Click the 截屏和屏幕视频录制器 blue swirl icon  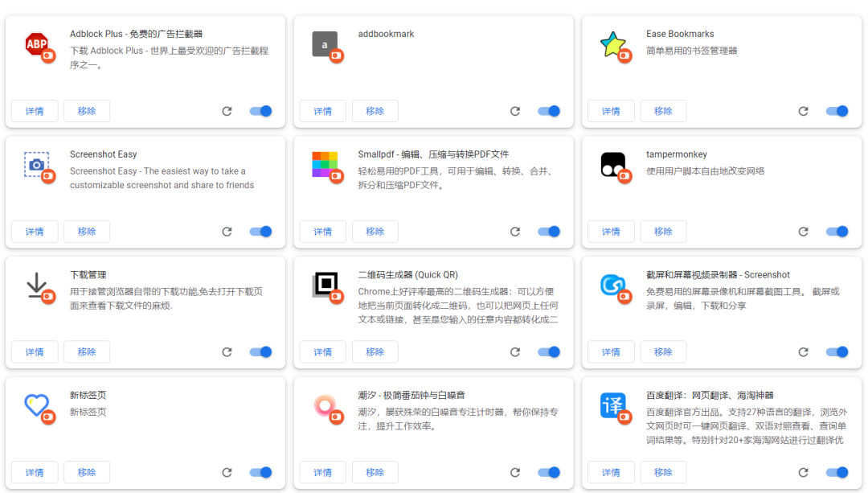(612, 286)
